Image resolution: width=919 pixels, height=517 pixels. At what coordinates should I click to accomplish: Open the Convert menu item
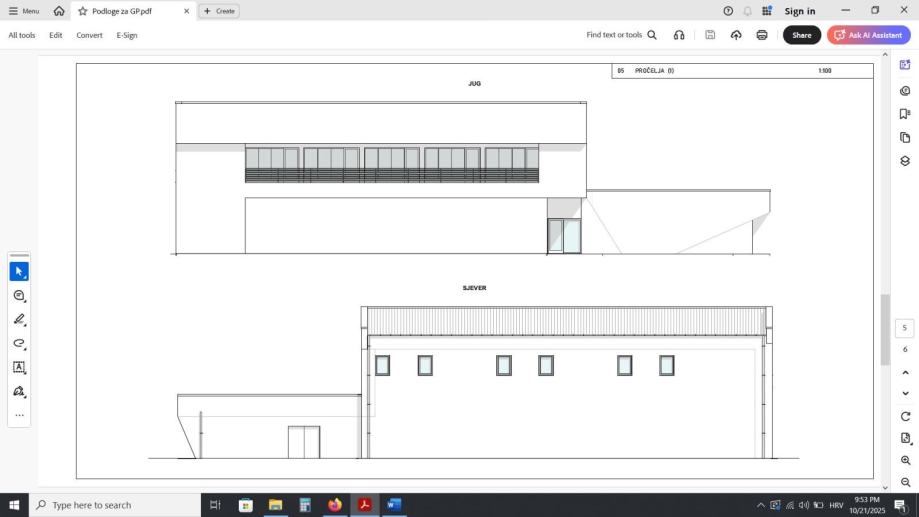point(89,35)
